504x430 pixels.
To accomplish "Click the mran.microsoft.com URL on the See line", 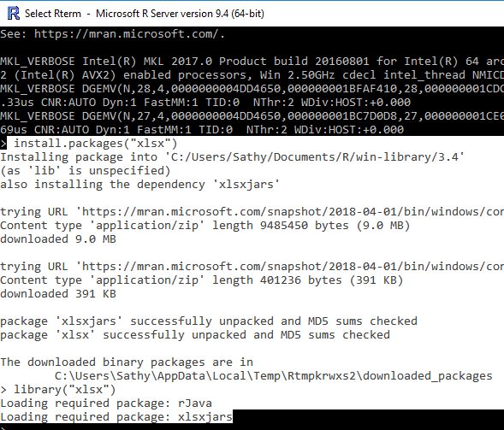I will coord(129,33).
